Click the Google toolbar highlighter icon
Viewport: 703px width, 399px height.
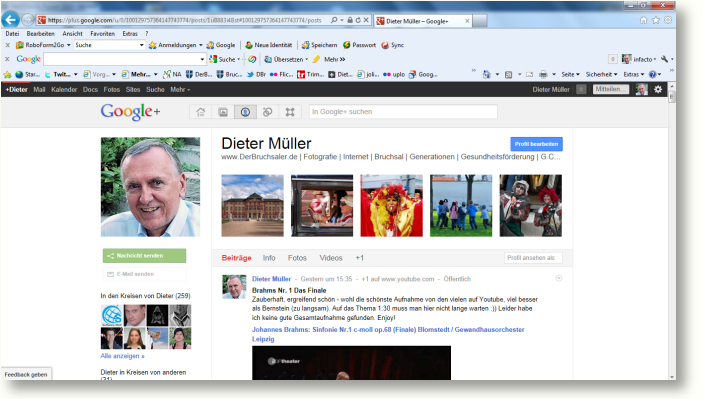(x=317, y=59)
